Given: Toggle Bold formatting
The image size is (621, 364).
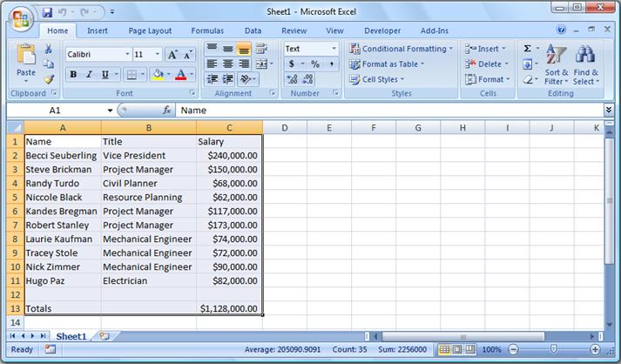Looking at the screenshot, I should tap(73, 75).
